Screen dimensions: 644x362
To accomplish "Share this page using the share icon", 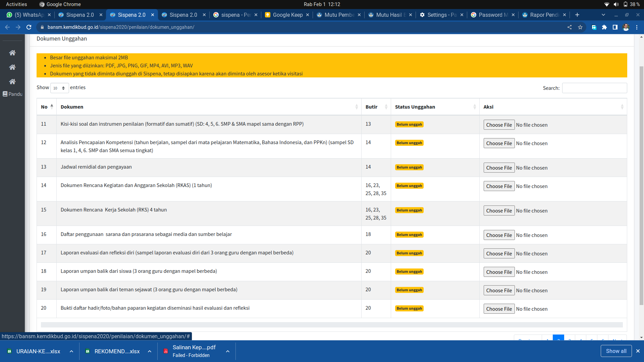I will 570,27.
